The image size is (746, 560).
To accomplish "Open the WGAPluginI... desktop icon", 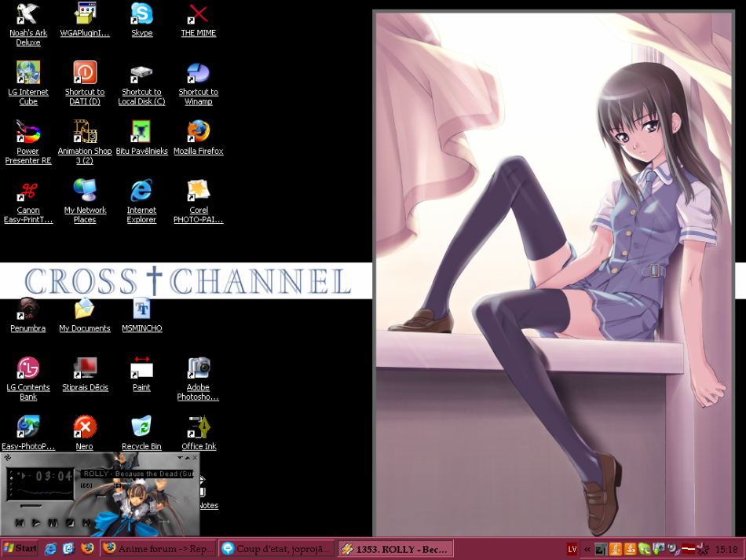I will 85,20.
